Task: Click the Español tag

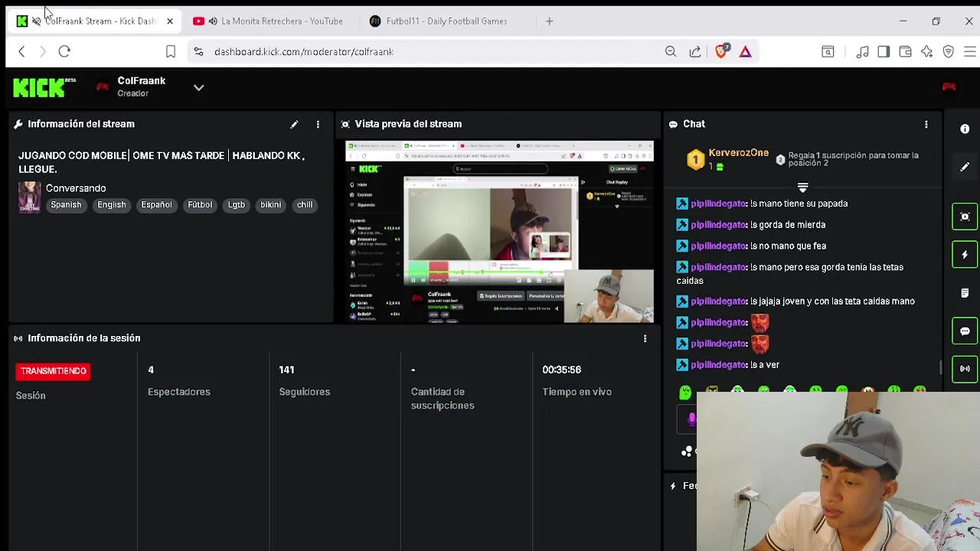Action: 156,205
